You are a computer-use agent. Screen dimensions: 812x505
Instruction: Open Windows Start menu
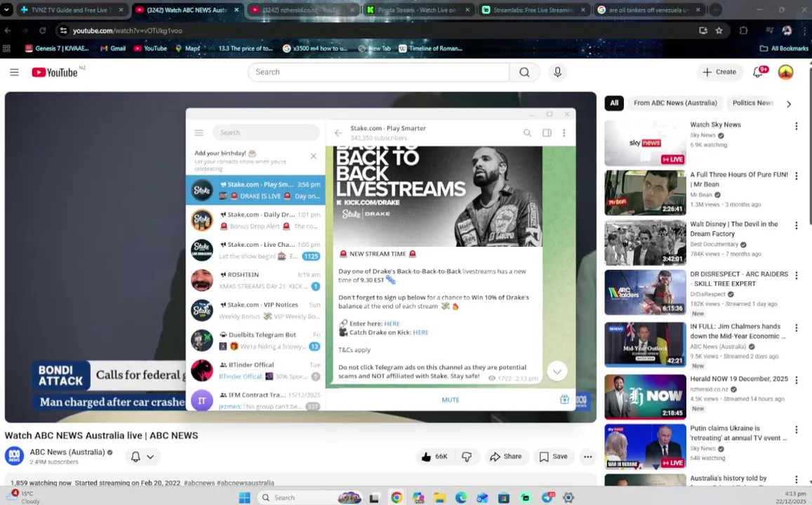click(245, 497)
